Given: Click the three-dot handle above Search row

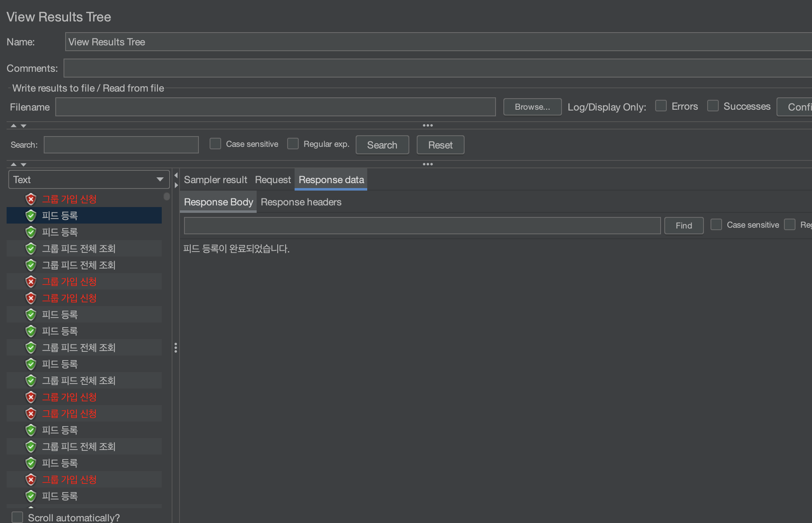Looking at the screenshot, I should coord(427,125).
